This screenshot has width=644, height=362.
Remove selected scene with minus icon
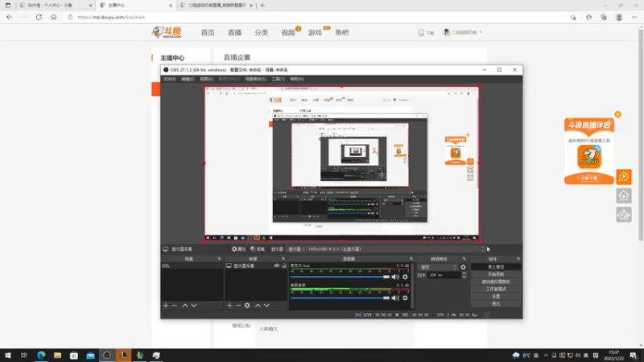tap(175, 306)
